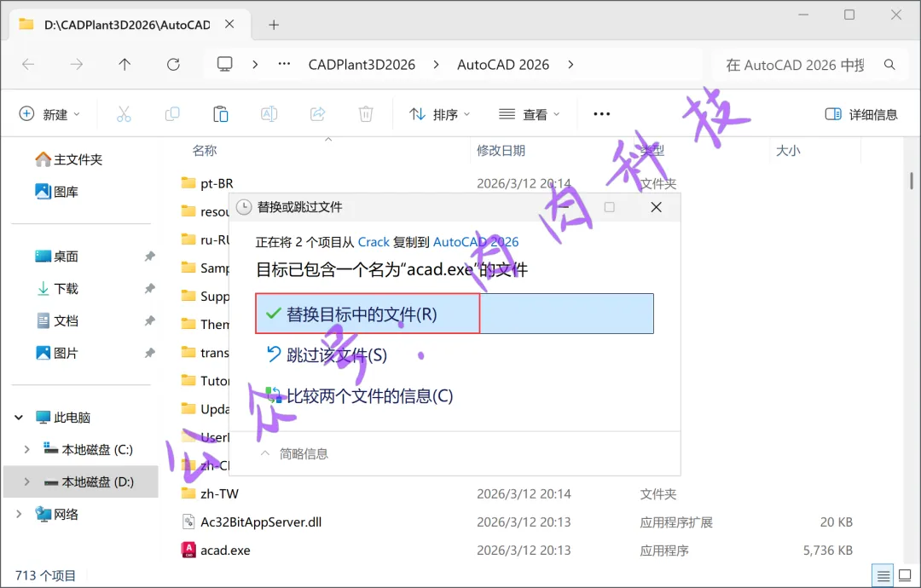The width and height of the screenshot is (921, 588).
Task: Expand Local Disk (D:) node
Action: tap(26, 481)
